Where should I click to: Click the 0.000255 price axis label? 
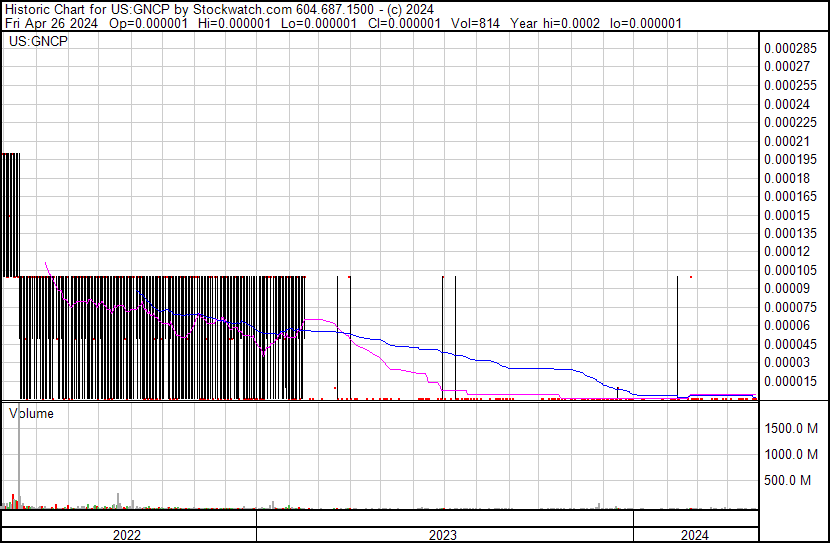pyautogui.click(x=790, y=85)
